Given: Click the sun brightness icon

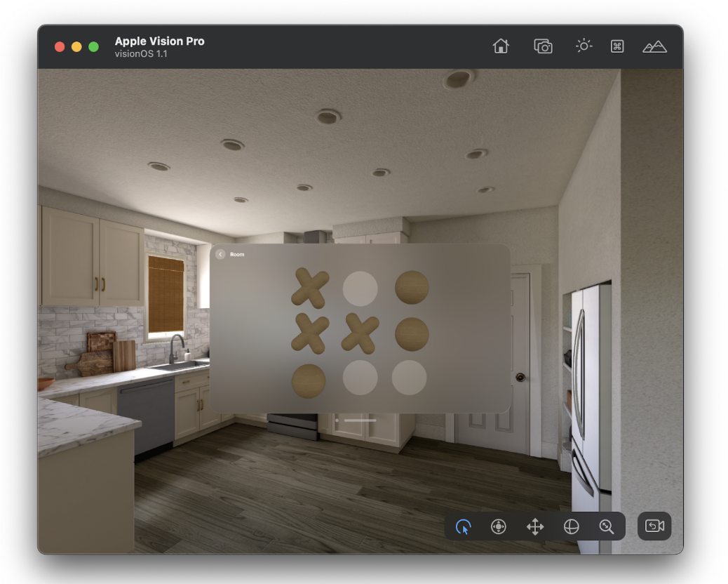Looking at the screenshot, I should point(584,46).
